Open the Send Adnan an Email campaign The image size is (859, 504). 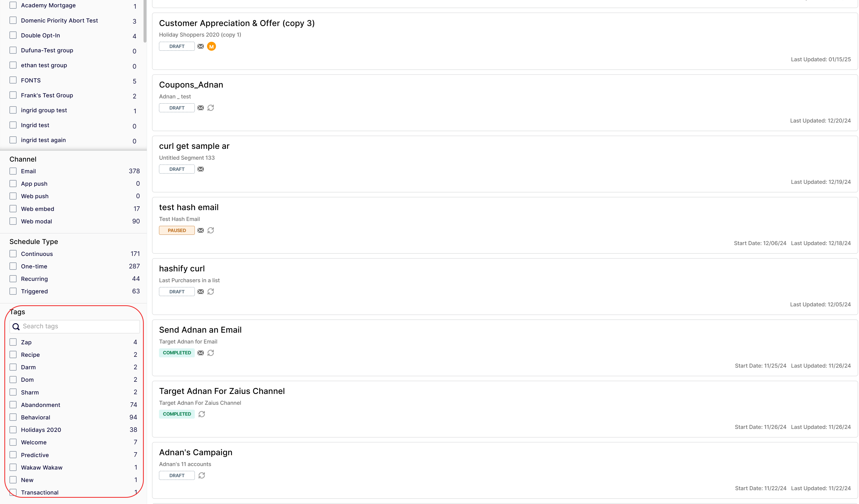pyautogui.click(x=200, y=330)
